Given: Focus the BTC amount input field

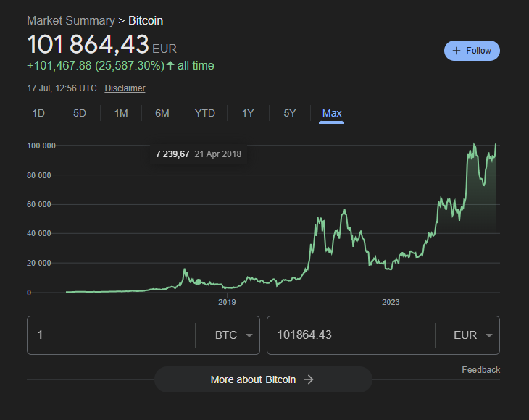Looking at the screenshot, I should (x=112, y=335).
